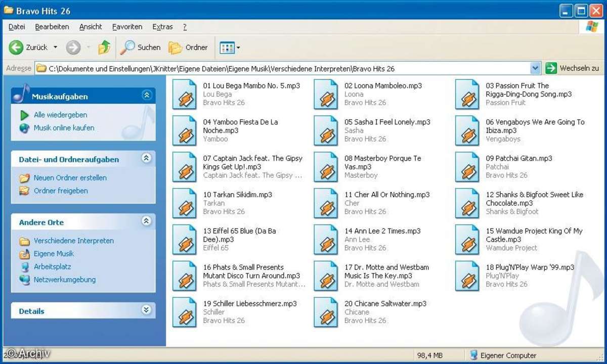Click the Eiffel 65 artist text
607x364 pixels.
point(216,248)
